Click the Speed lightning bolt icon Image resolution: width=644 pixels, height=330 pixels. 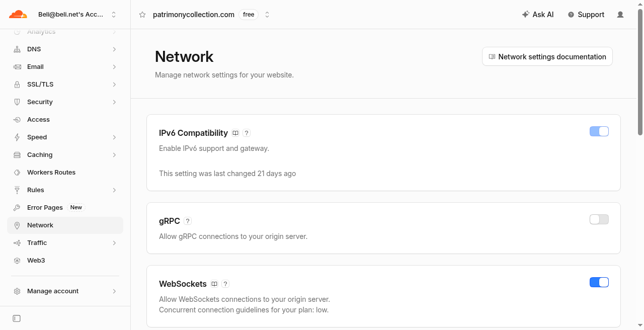(x=17, y=137)
